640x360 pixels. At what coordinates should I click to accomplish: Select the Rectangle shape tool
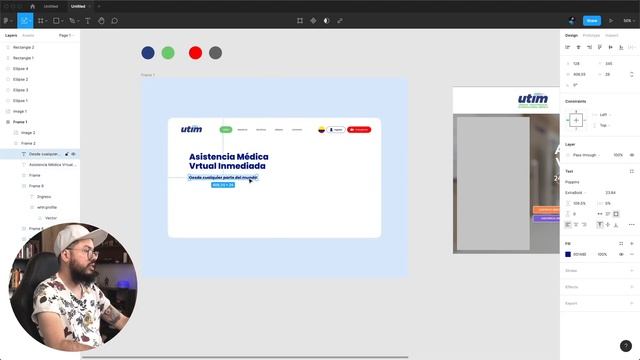tap(56, 20)
